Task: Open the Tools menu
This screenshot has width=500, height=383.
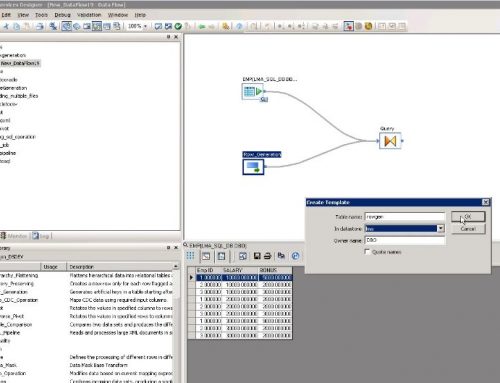Action: 41,15
